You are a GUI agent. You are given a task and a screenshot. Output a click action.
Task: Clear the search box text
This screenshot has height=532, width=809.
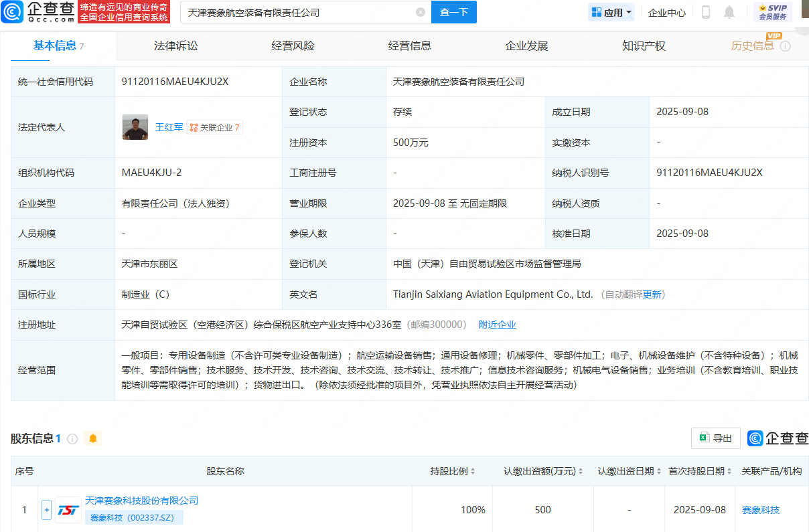click(420, 12)
